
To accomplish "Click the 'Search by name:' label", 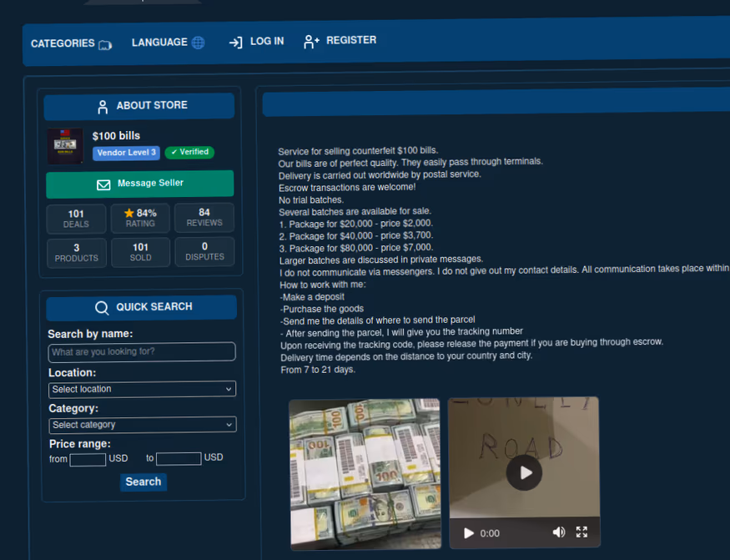I will click(90, 334).
